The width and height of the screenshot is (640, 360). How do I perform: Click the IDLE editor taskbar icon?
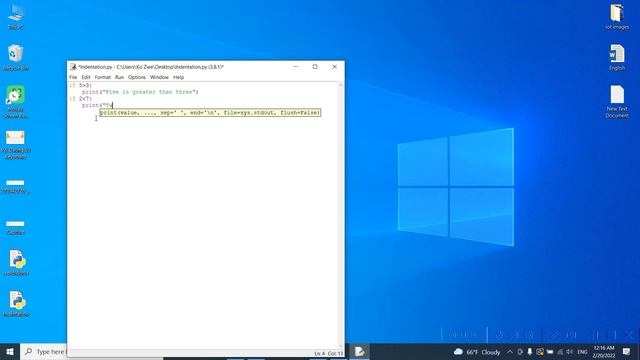pyautogui.click(x=359, y=352)
